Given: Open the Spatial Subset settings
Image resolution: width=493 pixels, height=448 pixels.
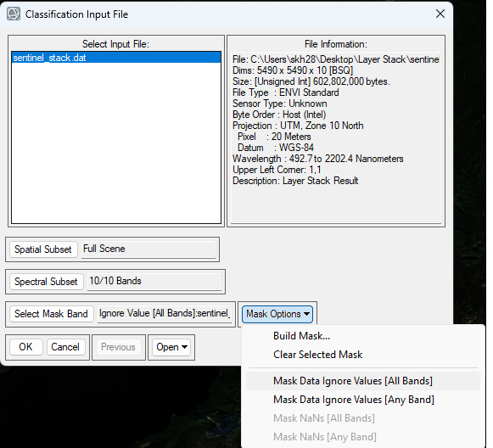Looking at the screenshot, I should tap(43, 249).
